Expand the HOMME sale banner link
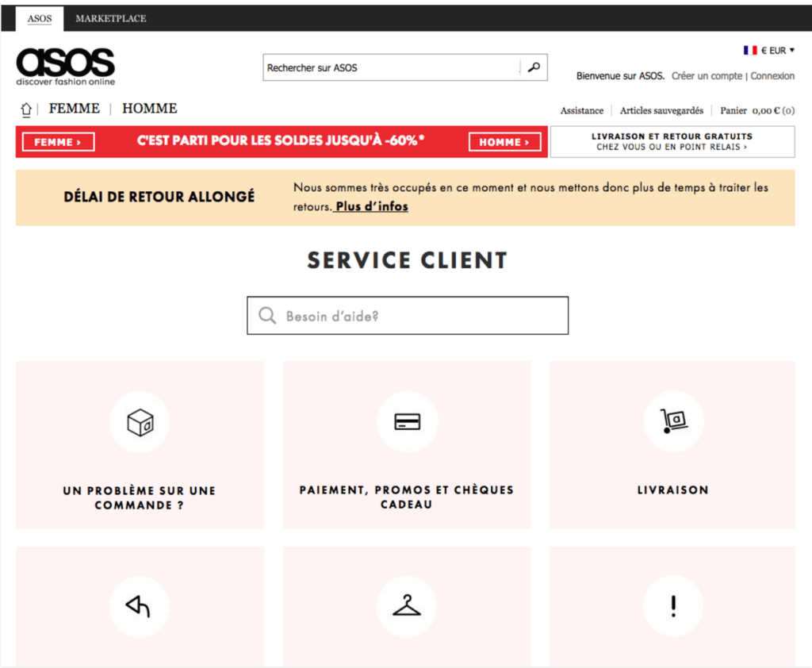Viewport: 812px width, 668px height. click(x=505, y=141)
